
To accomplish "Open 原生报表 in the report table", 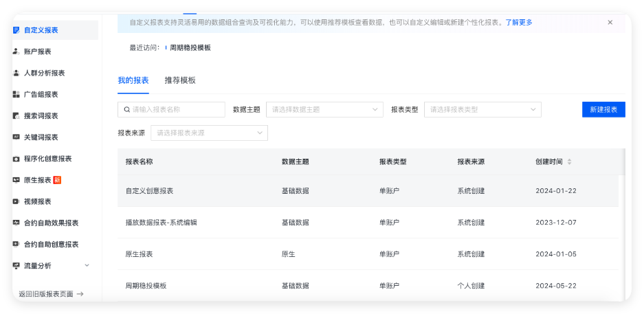I will [139, 254].
